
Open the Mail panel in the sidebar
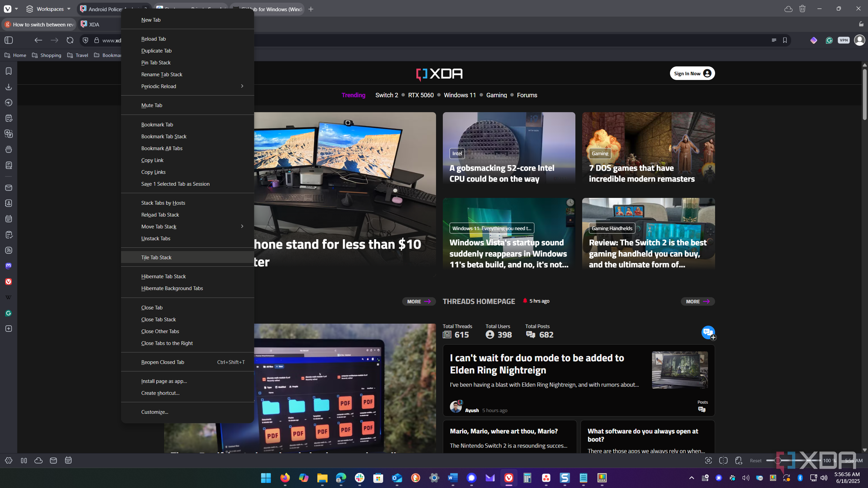coord(8,187)
